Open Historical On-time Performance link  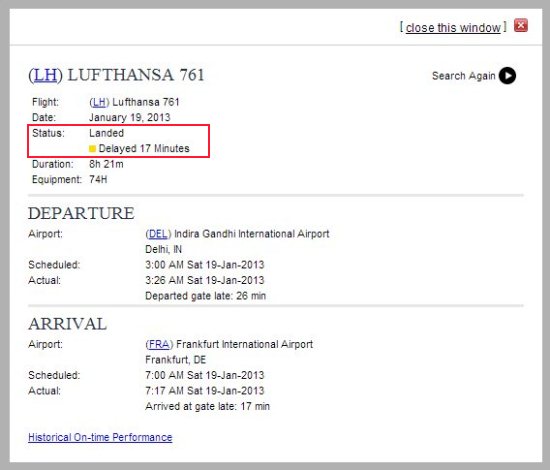click(100, 437)
